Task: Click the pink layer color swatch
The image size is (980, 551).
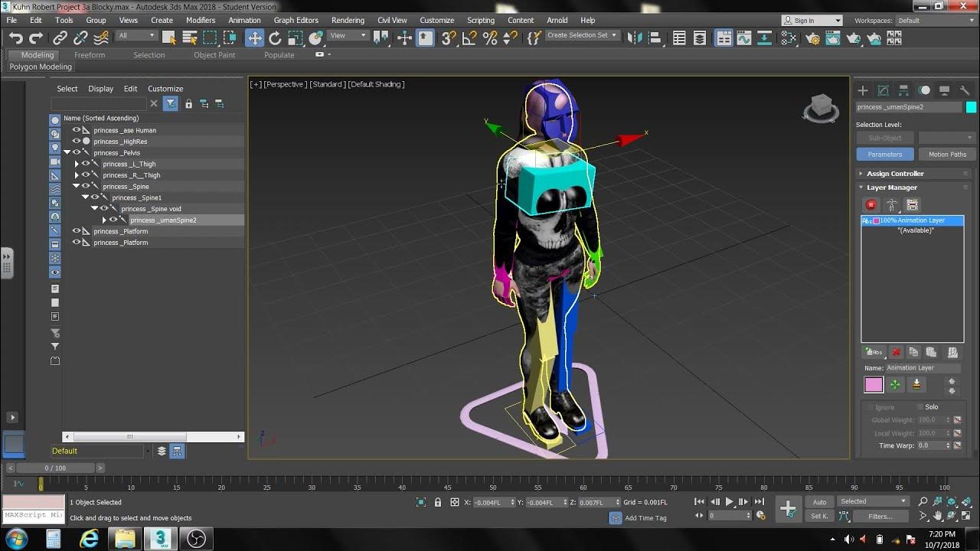Action: tap(874, 385)
